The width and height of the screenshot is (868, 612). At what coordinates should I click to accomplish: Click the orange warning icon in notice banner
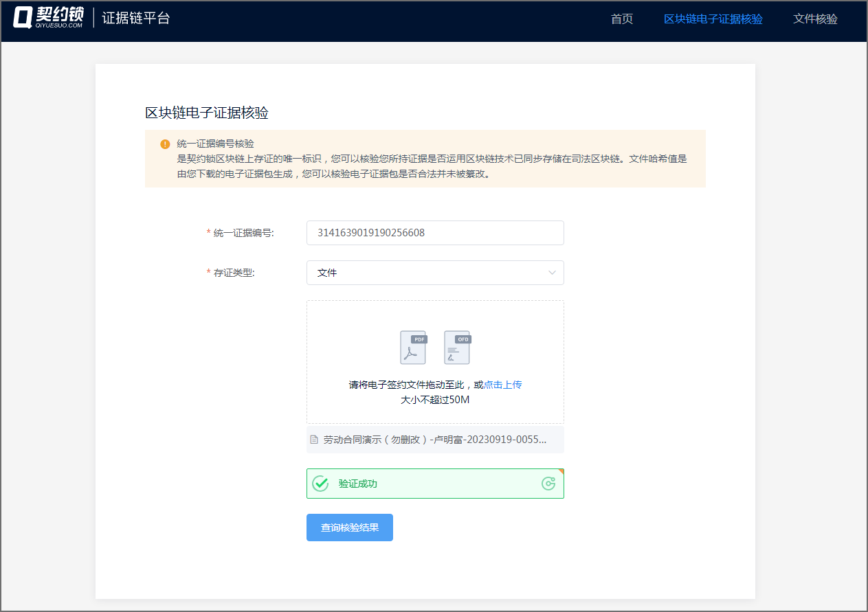[164, 144]
